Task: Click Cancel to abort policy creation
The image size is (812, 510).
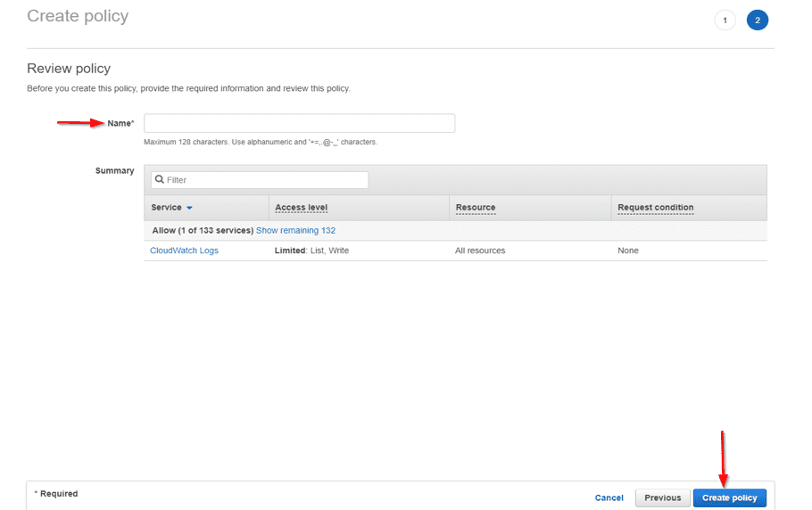Action: (609, 498)
